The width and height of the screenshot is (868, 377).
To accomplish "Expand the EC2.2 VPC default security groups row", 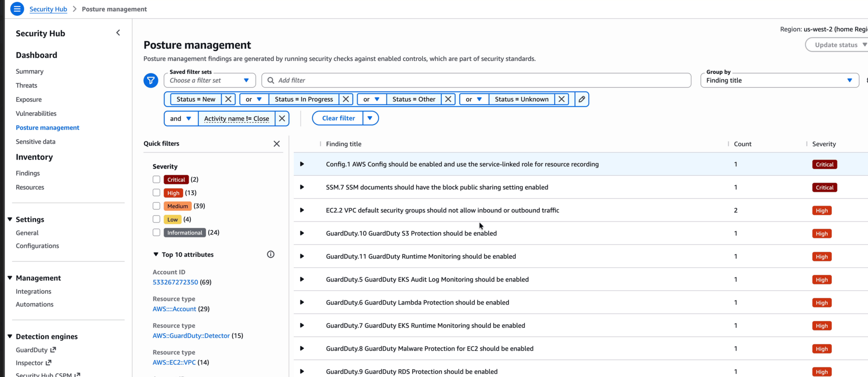I will pyautogui.click(x=302, y=210).
